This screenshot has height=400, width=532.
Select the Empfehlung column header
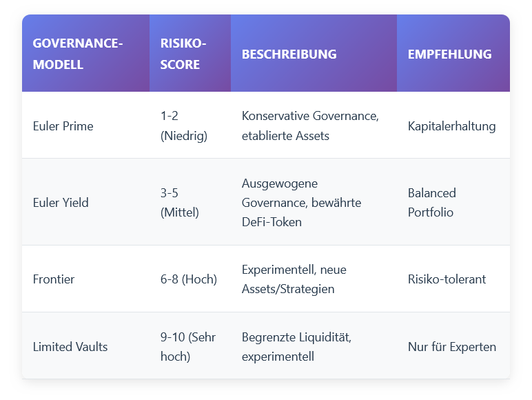pos(449,54)
